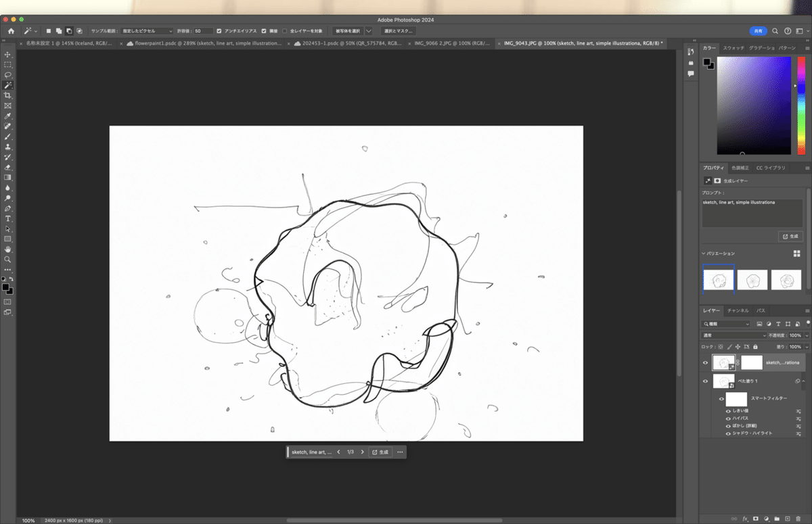The height and width of the screenshot is (524, 812).
Task: Create a new group folder icon
Action: 777,518
